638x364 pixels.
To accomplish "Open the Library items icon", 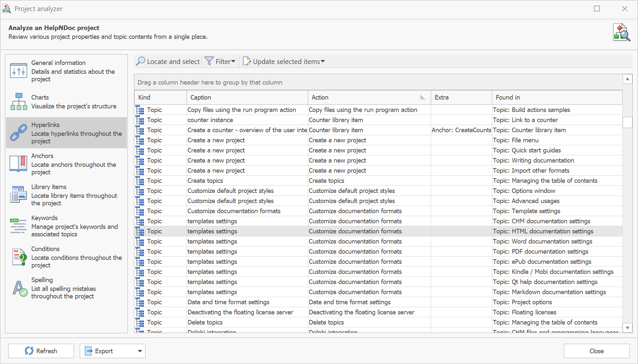I will click(x=19, y=195).
